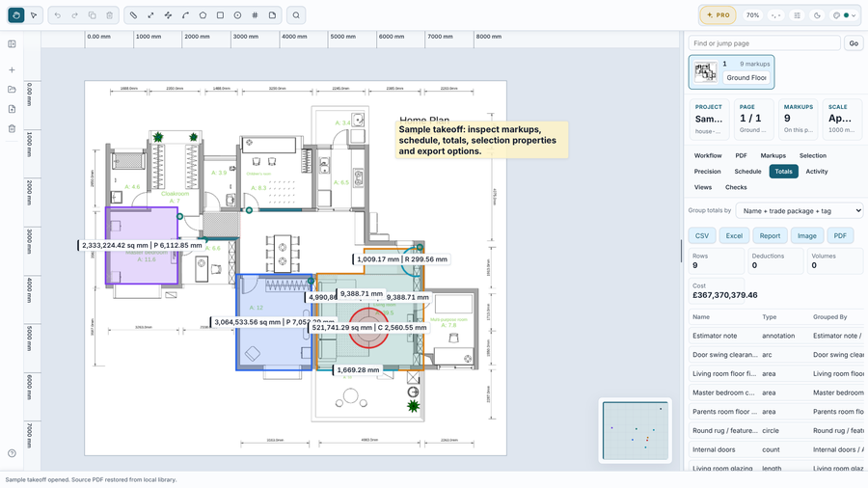This screenshot has height=488, width=868.
Task: Open project folder icon in left sidebar
Action: tap(12, 90)
